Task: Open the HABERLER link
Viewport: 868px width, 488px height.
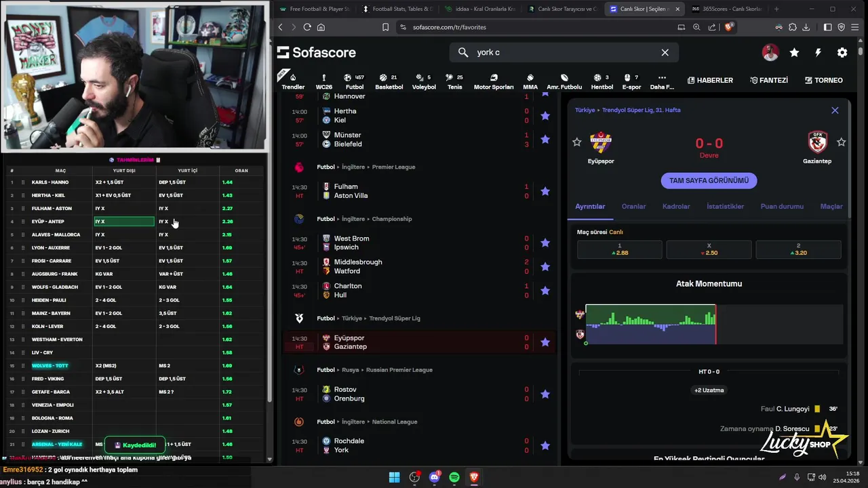Action: coord(710,80)
